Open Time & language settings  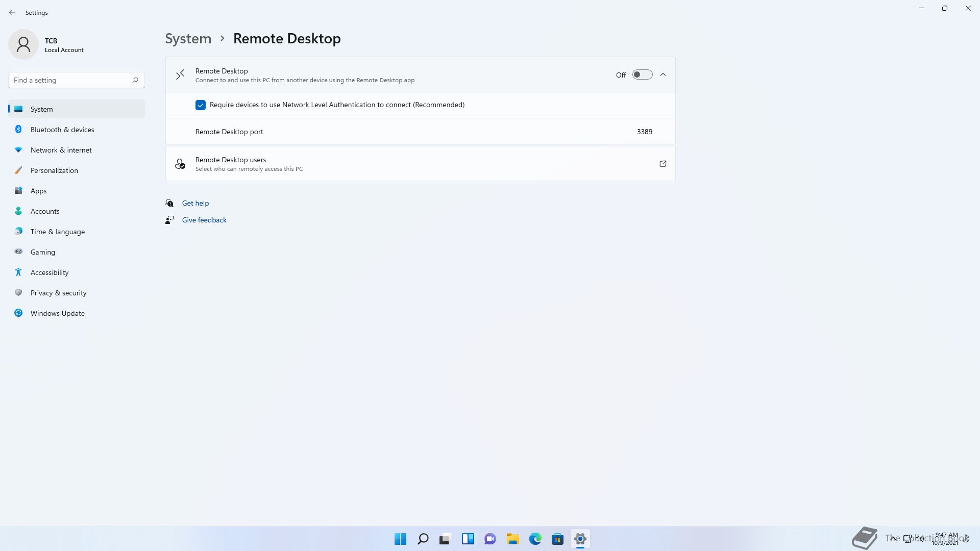(77, 232)
